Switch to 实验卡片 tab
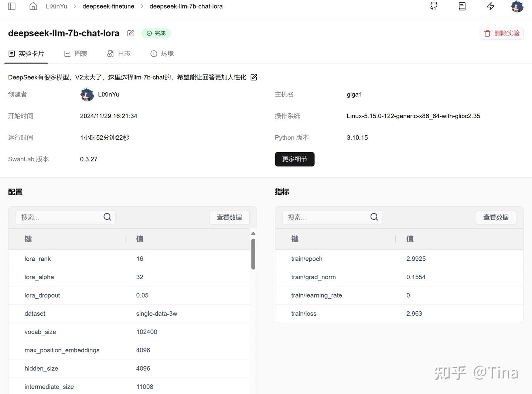 [x=26, y=54]
